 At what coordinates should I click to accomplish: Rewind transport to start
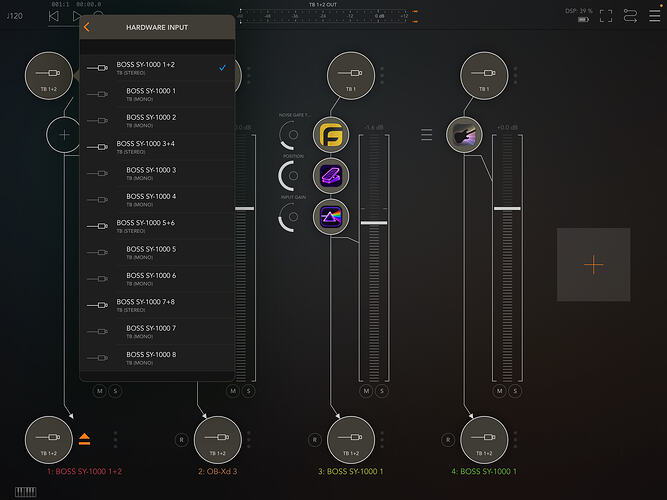[54, 16]
